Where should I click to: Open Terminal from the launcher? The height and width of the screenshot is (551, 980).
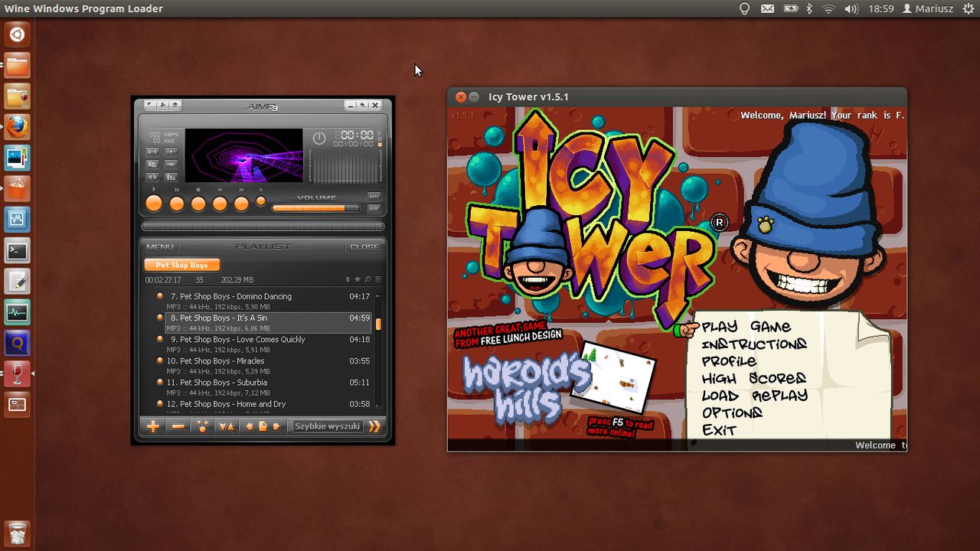[17, 250]
